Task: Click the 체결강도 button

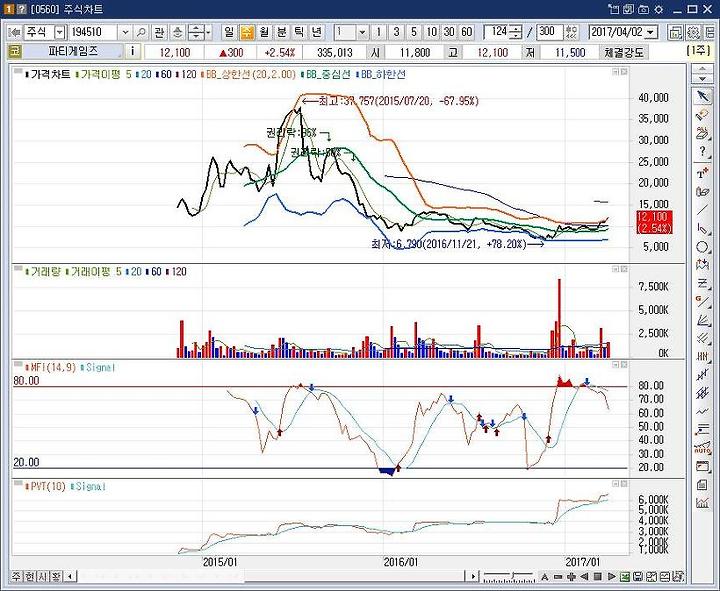Action: pos(624,52)
